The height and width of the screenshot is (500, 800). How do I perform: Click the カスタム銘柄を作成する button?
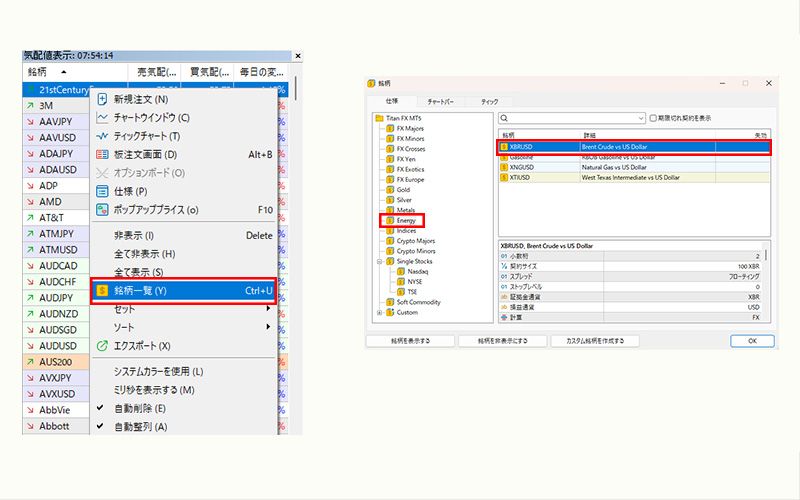tap(595, 340)
